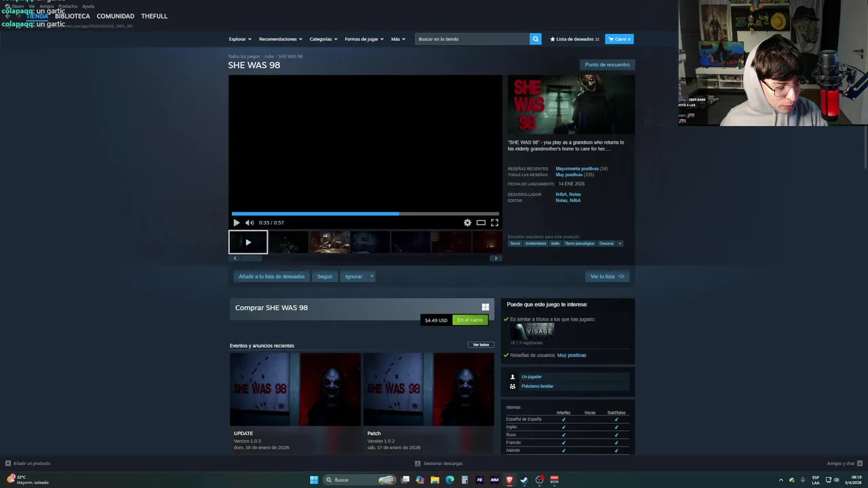Click the plus button after tags
The width and height of the screenshot is (868, 488).
[620, 243]
